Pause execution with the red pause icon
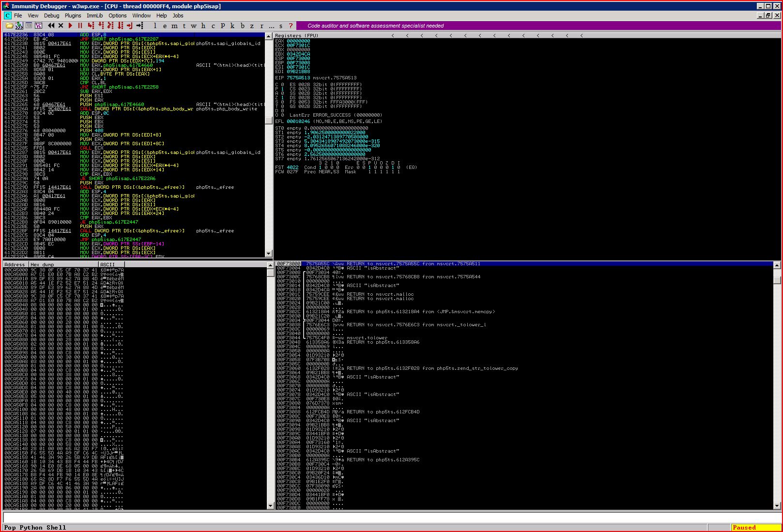783x532 pixels. [80, 26]
